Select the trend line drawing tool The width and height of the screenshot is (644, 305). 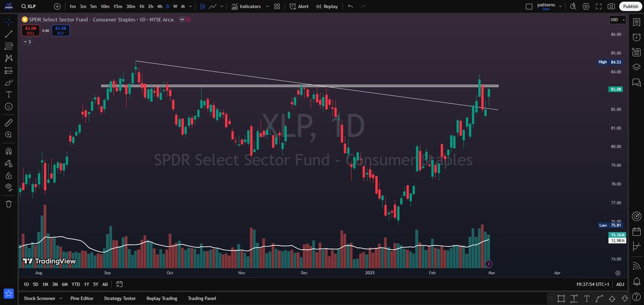[x=8, y=34]
